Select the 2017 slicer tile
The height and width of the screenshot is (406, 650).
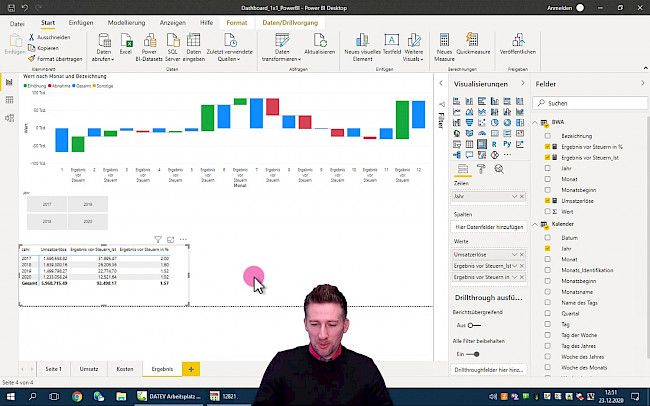pos(45,203)
